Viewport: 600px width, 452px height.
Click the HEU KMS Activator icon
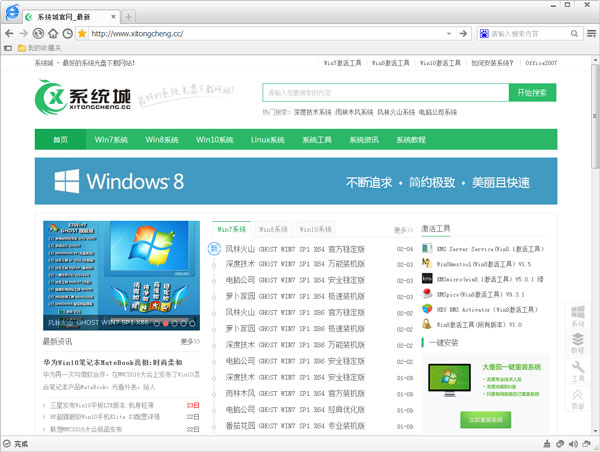[427, 309]
